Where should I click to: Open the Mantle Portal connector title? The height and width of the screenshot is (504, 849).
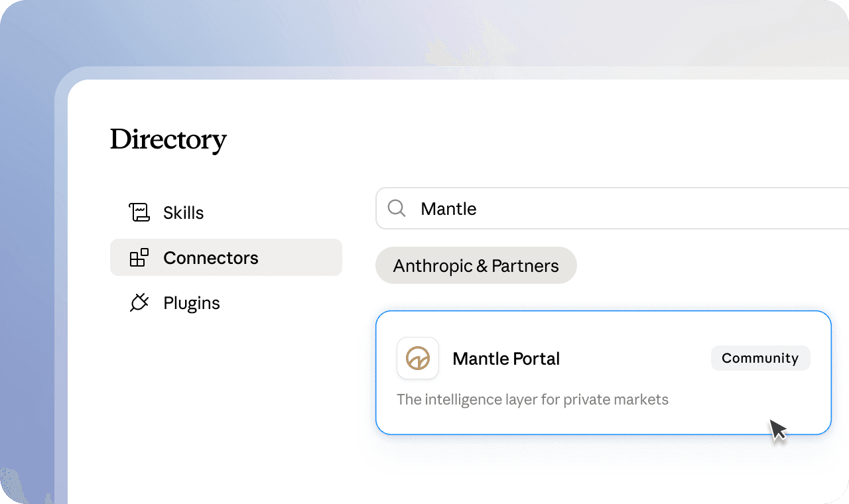506,359
